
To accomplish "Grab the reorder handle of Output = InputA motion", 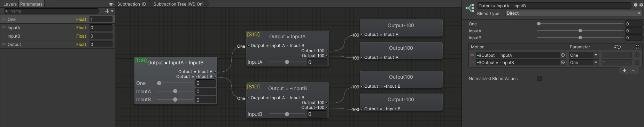I will (x=472, y=55).
